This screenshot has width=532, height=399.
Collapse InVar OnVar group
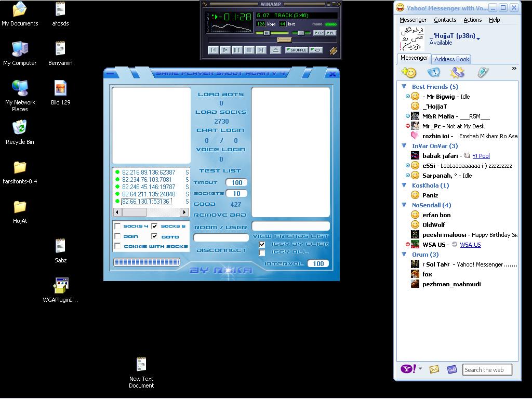(x=404, y=146)
